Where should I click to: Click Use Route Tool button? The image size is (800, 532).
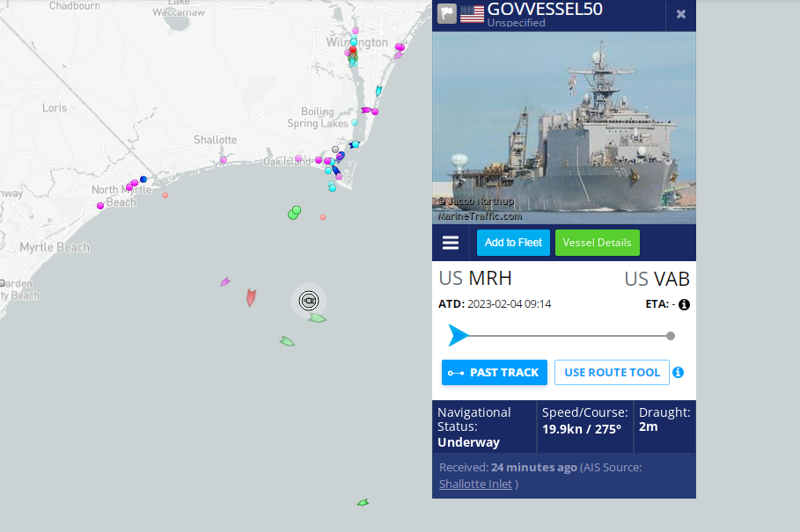(x=612, y=373)
